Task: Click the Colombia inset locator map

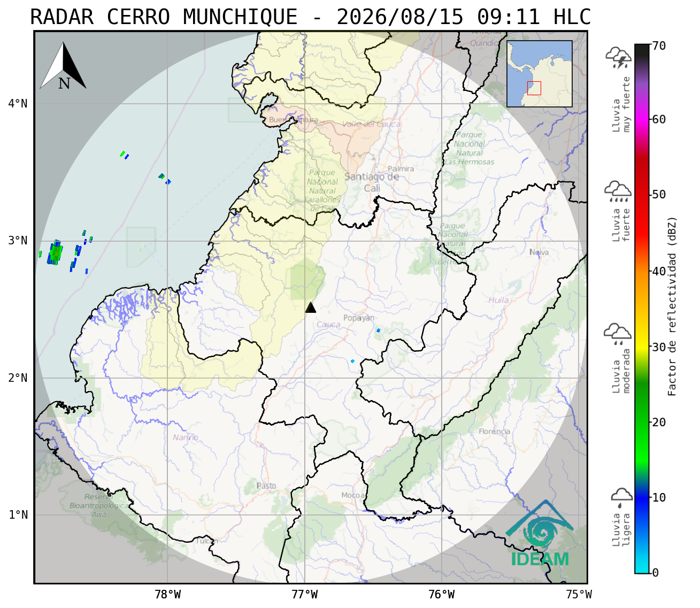Action: point(540,74)
